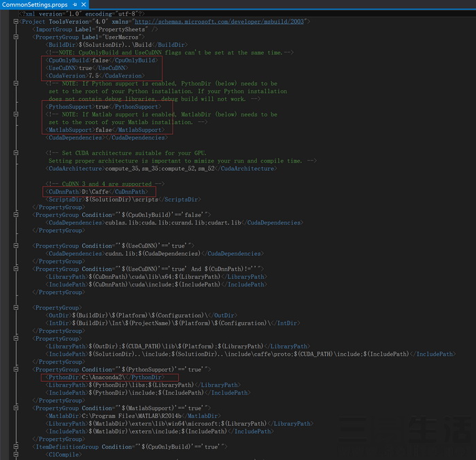Collapse PropertyGroup containing OutDir and IntDir
Screen dimensions: 476x460
click(x=16, y=308)
